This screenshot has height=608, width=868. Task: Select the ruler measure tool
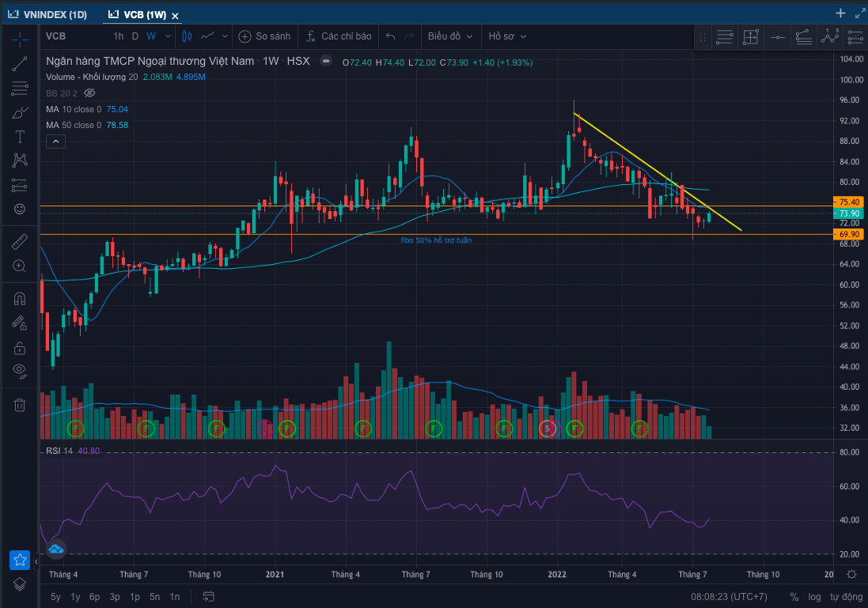19,242
